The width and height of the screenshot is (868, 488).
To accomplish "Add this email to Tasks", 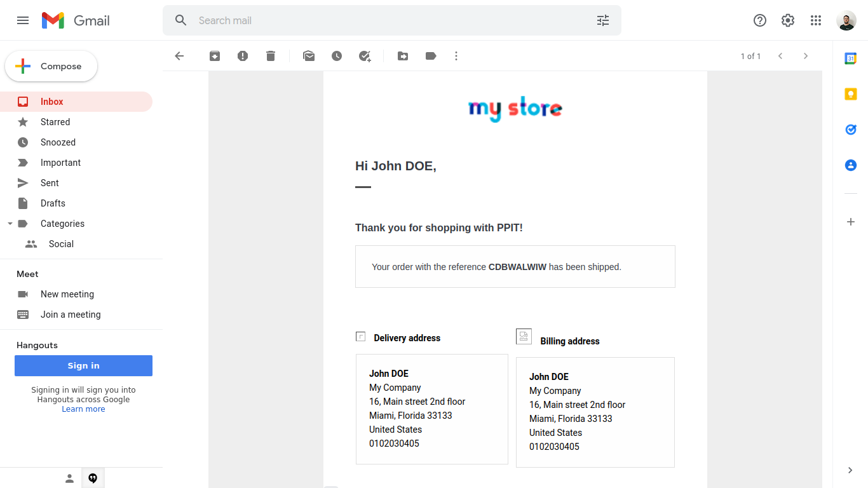I will pyautogui.click(x=365, y=56).
